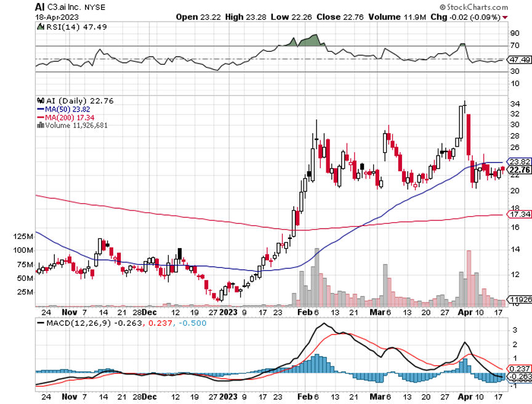Click the blue -0.500 MACD histogram value
Screen dimensions: 532x404
tap(191, 323)
